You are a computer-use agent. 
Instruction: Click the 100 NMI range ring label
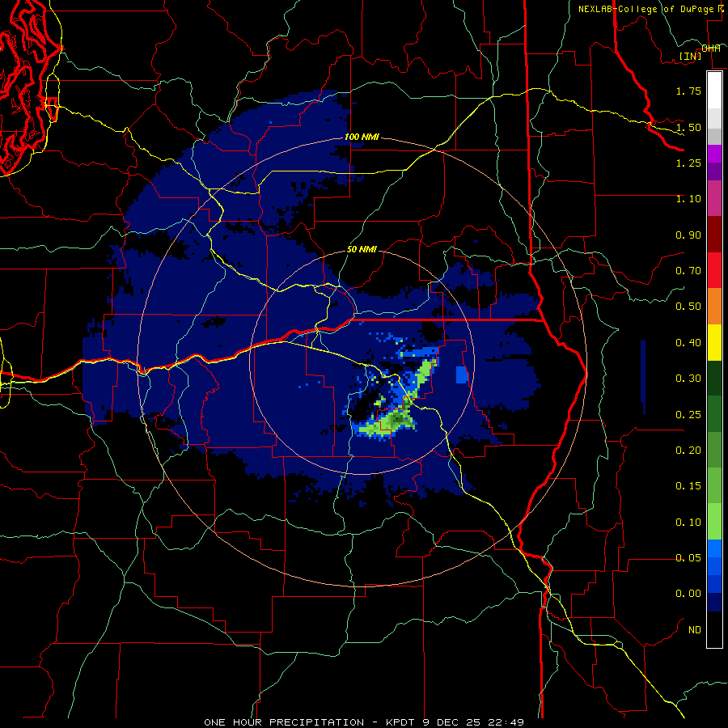(362, 138)
